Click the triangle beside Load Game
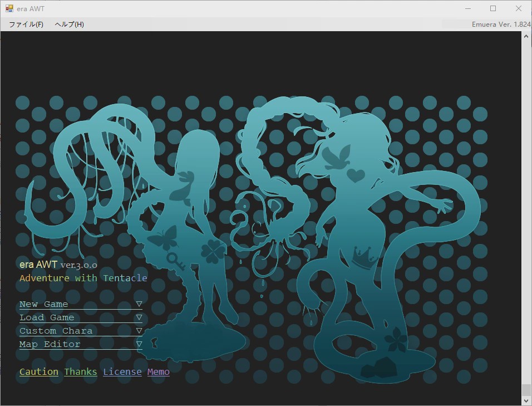 (x=139, y=317)
